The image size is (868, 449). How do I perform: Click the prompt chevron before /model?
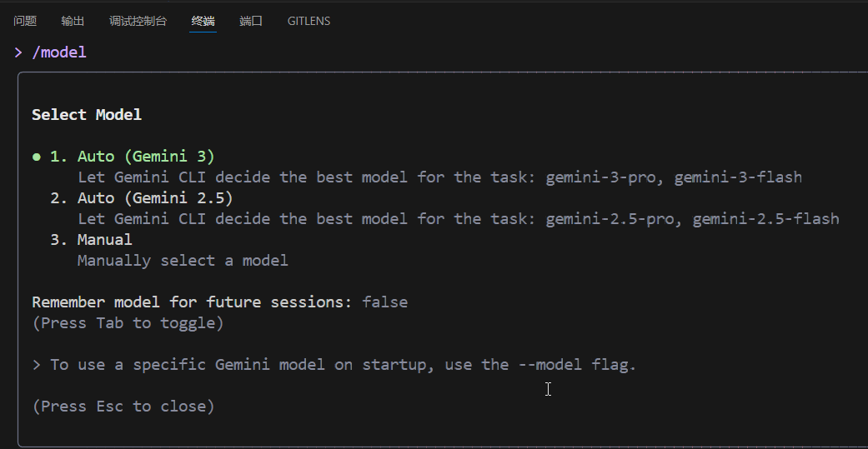[18, 52]
